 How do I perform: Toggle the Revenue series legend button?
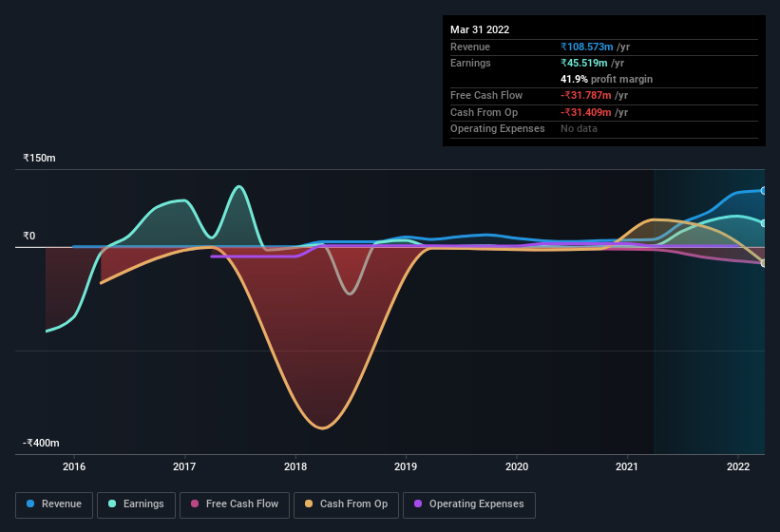coord(54,504)
